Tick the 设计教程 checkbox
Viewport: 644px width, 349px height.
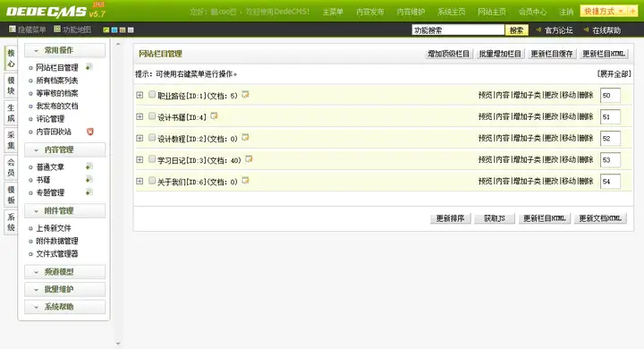[x=152, y=137]
